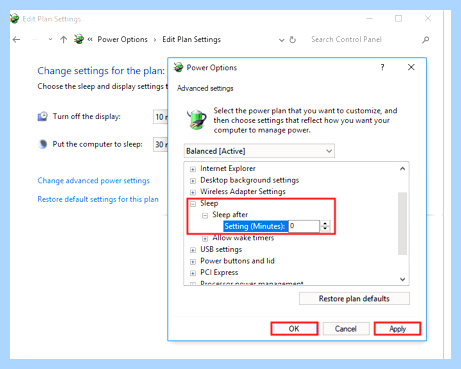
Task: Expand Wireless Adapter Settings node
Action: click(193, 192)
